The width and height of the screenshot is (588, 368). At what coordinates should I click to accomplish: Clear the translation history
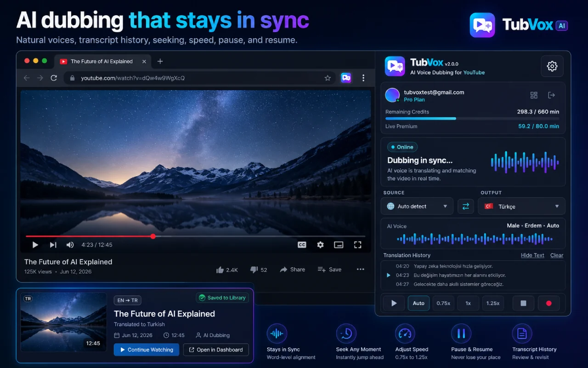[557, 255]
